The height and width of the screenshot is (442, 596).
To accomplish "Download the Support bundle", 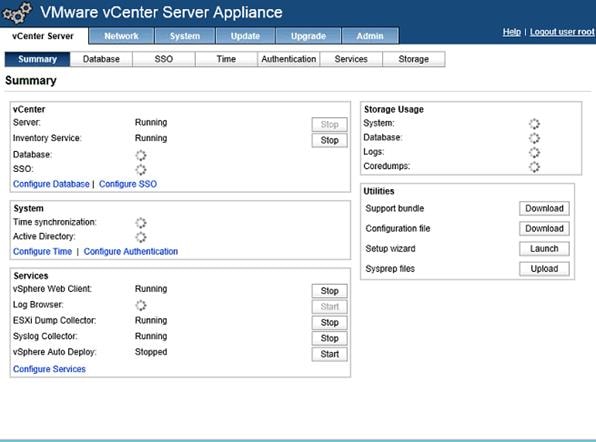I will coord(544,208).
